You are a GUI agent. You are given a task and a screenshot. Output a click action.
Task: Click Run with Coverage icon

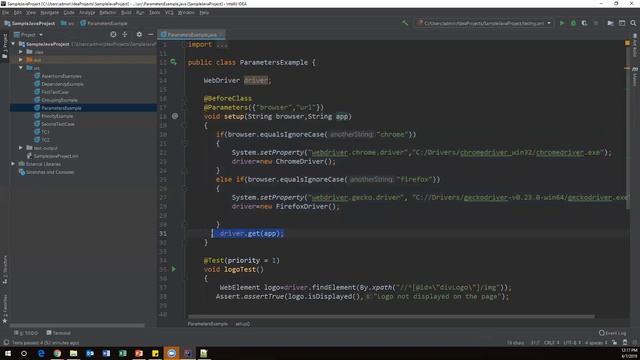click(584, 23)
